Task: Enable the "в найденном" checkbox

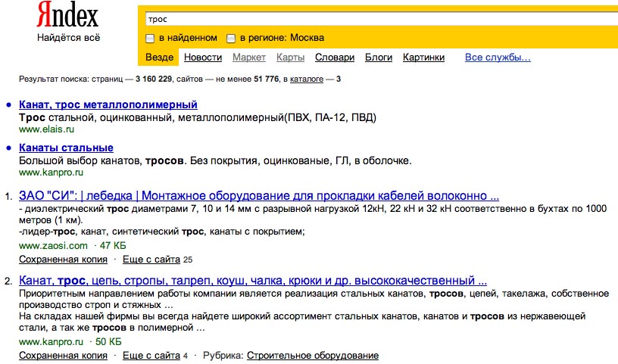Action: coord(151,39)
